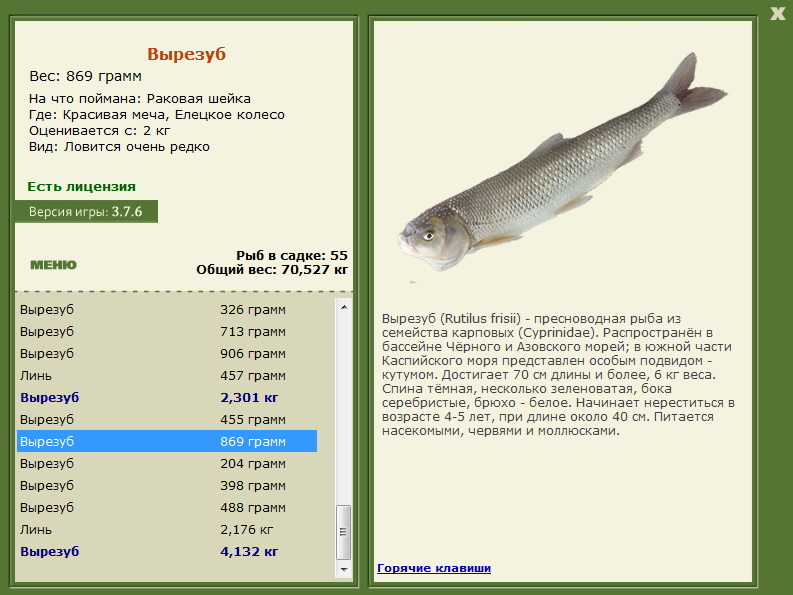Select Вырезуб 488 грамм row
793x595 pixels.
point(167,508)
